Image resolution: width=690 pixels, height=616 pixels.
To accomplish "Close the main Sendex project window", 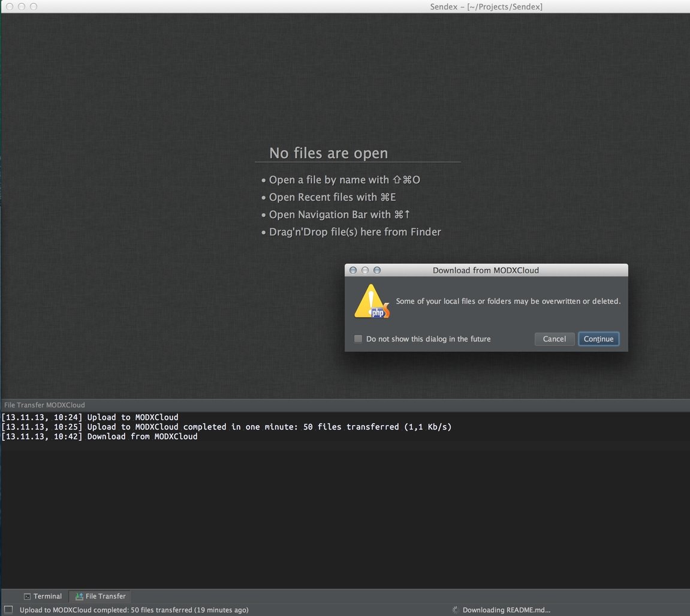I will pos(10,7).
